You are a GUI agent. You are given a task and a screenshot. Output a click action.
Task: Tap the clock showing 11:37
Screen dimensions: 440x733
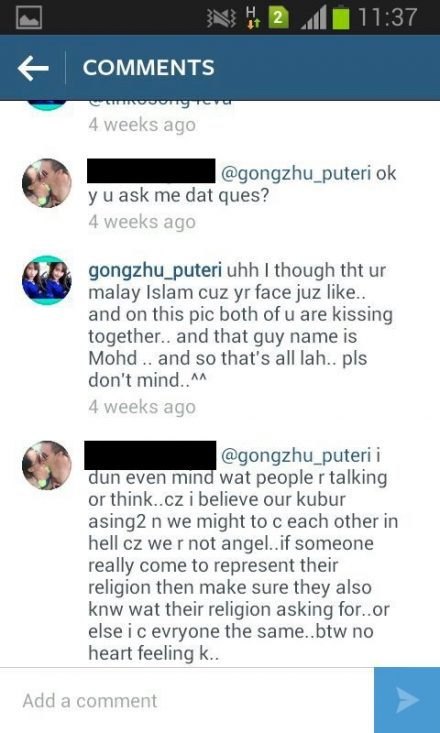pyautogui.click(x=388, y=18)
